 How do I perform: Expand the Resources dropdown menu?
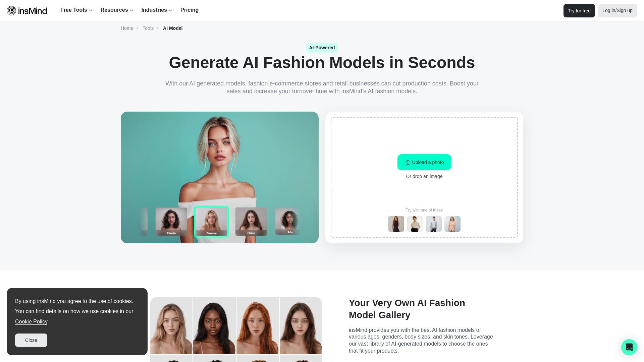click(x=117, y=10)
